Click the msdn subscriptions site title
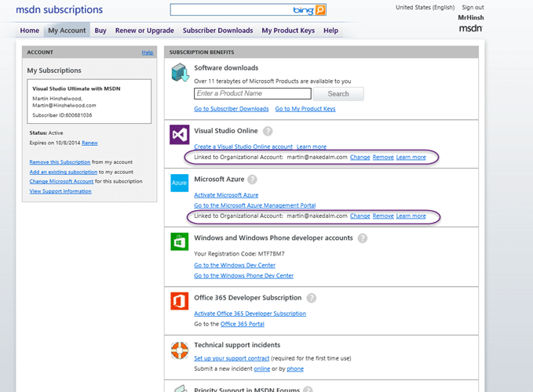This screenshot has height=392, width=533. [59, 10]
